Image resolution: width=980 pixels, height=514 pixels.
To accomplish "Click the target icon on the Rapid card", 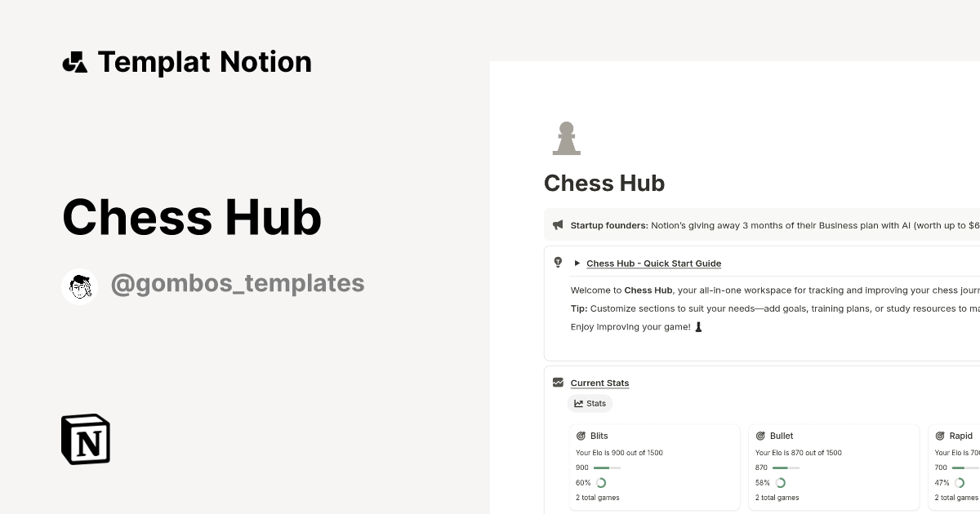I will 941,435.
